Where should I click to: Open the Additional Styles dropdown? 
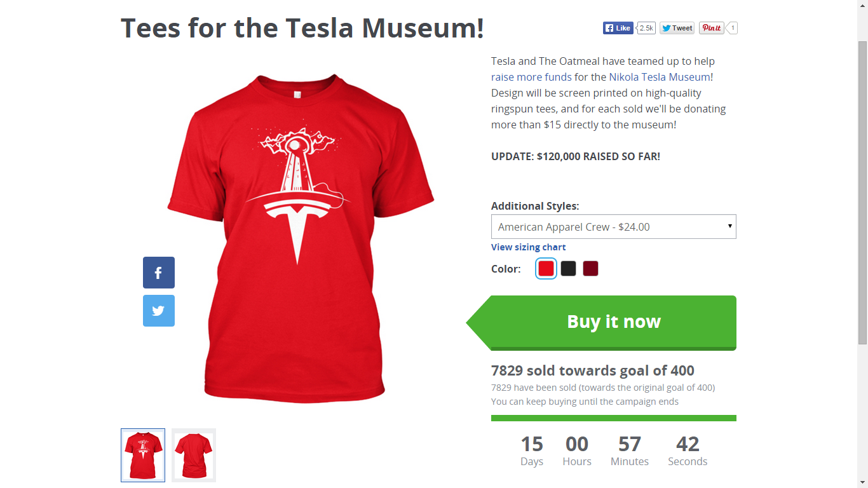[613, 227]
